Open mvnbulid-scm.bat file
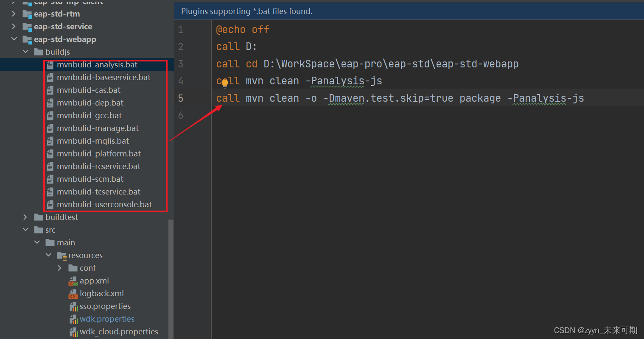The width and height of the screenshot is (644, 339). tap(90, 179)
